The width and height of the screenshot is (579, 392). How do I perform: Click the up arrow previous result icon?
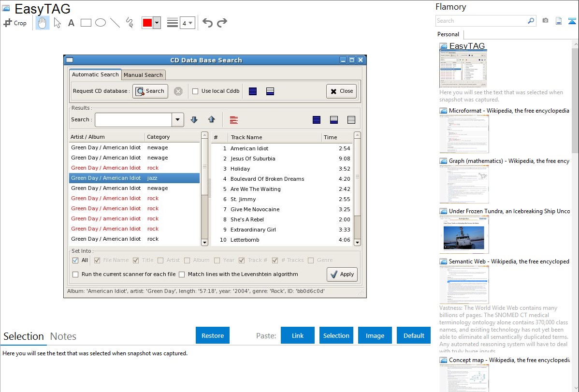click(x=211, y=120)
